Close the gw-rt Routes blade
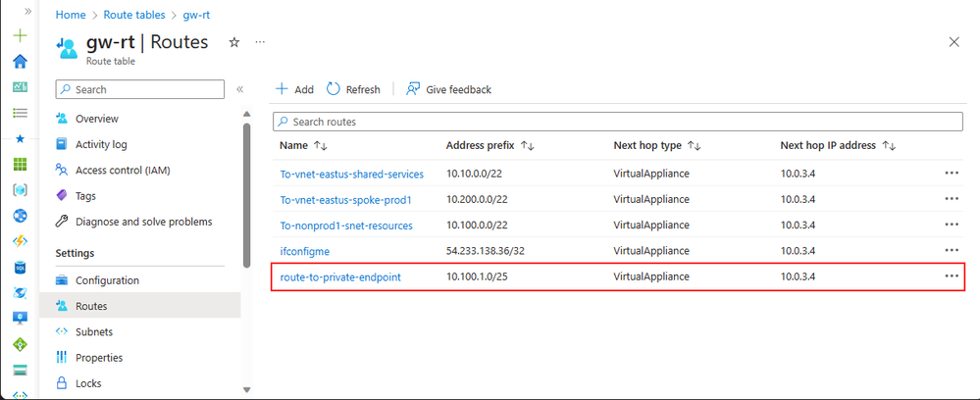 click(954, 42)
